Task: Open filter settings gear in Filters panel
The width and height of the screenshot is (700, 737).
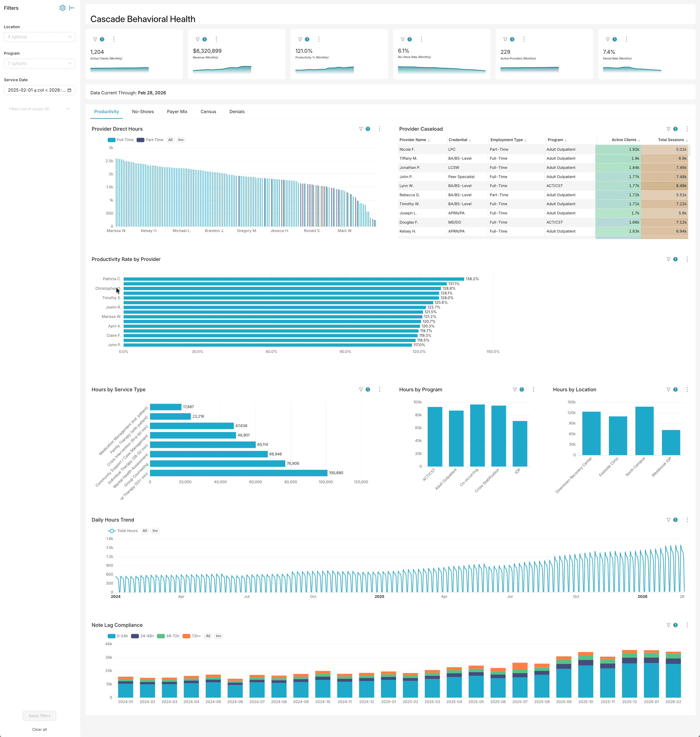Action: coord(63,8)
